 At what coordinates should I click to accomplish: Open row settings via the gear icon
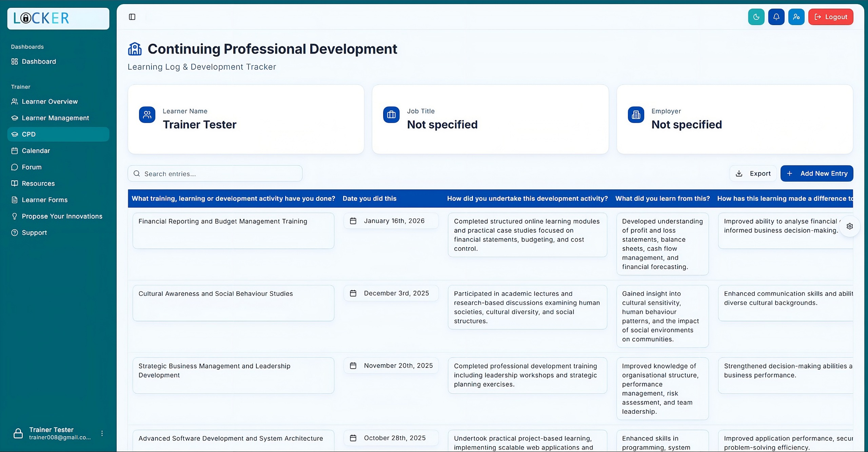(x=850, y=226)
